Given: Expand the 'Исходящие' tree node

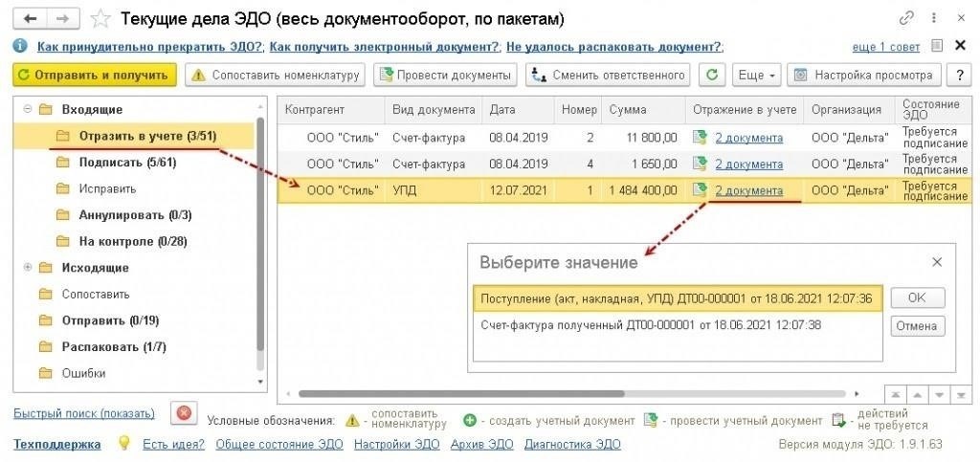Looking at the screenshot, I should [x=28, y=267].
